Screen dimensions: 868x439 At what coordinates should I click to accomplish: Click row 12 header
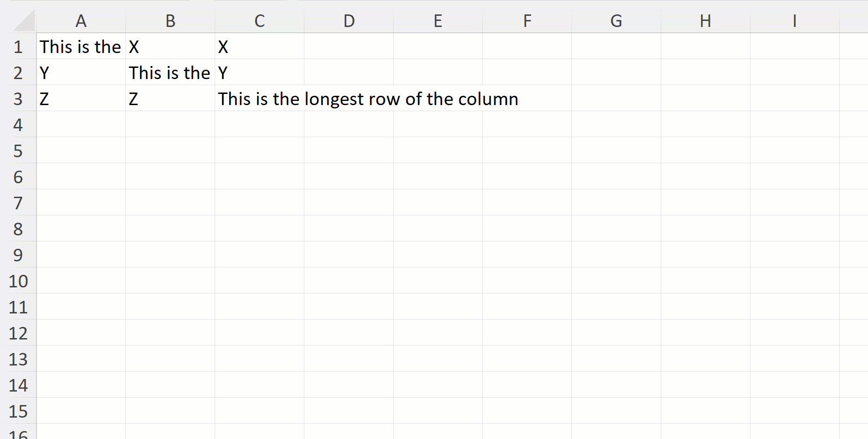[x=18, y=333]
